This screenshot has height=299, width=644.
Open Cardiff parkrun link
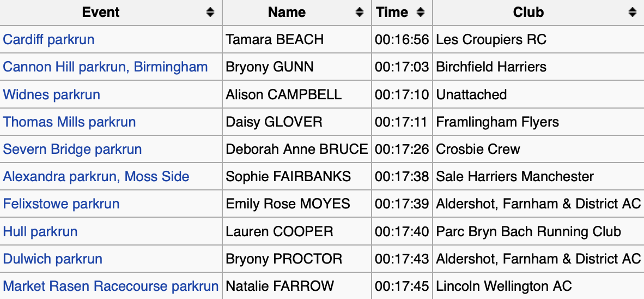pos(48,39)
